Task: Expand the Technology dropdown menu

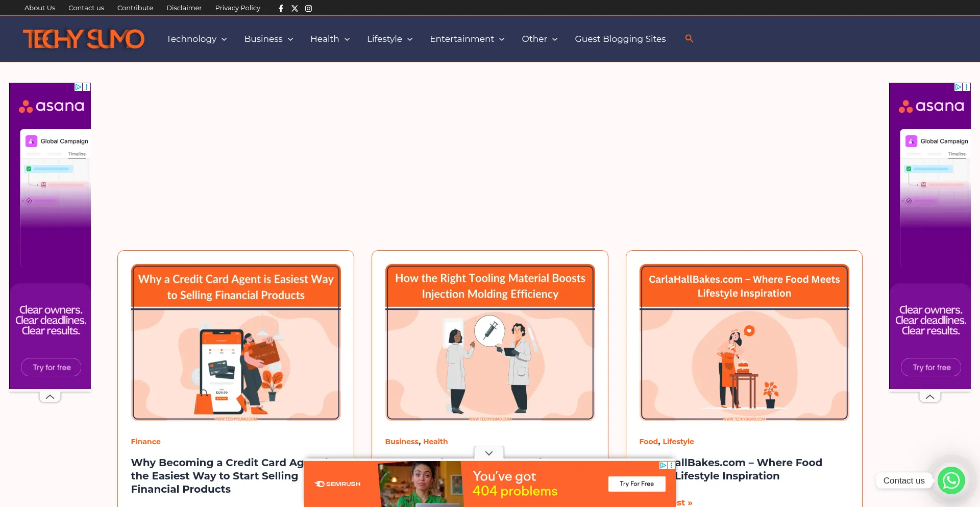Action: (x=197, y=39)
